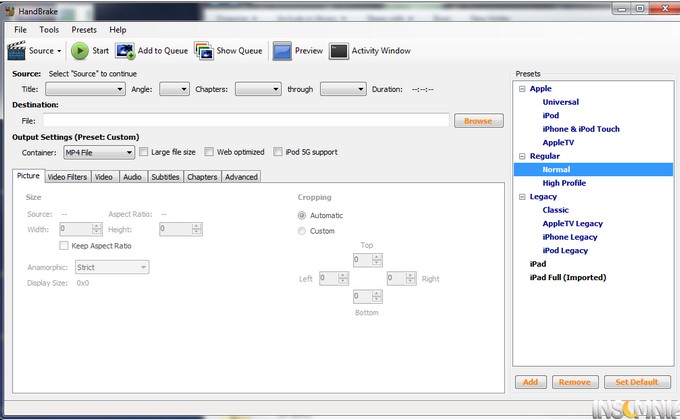Click the Remove preset button
The height and width of the screenshot is (420, 680).
(x=575, y=382)
